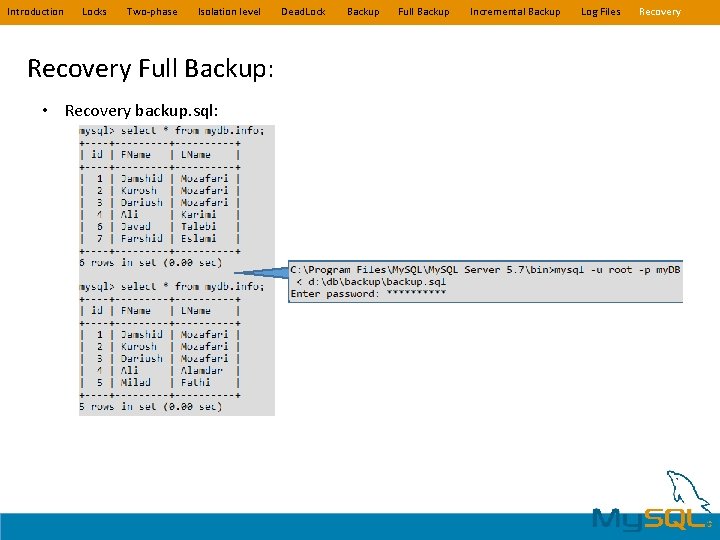Viewport: 720px width, 540px height.
Task: Jump to the DeadLock section
Action: [x=303, y=12]
